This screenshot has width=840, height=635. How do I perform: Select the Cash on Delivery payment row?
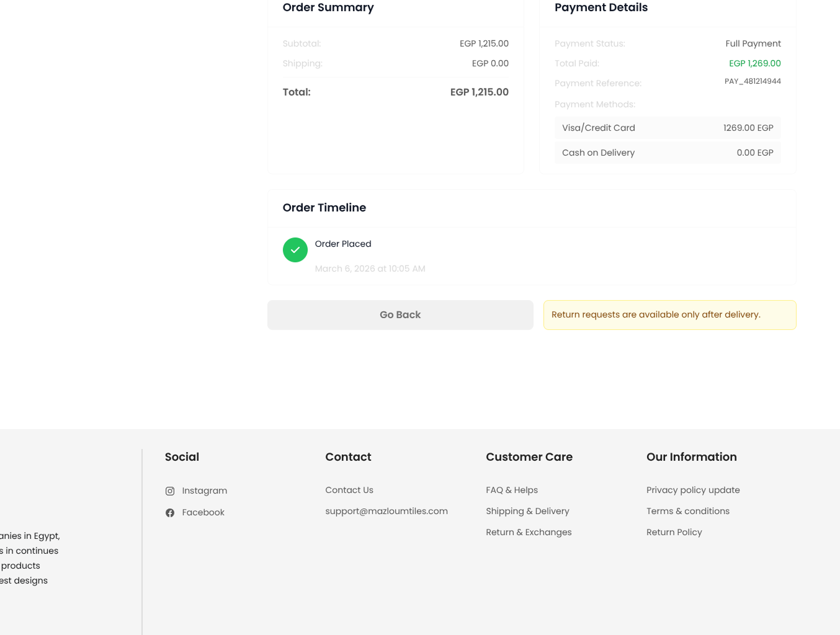click(668, 153)
